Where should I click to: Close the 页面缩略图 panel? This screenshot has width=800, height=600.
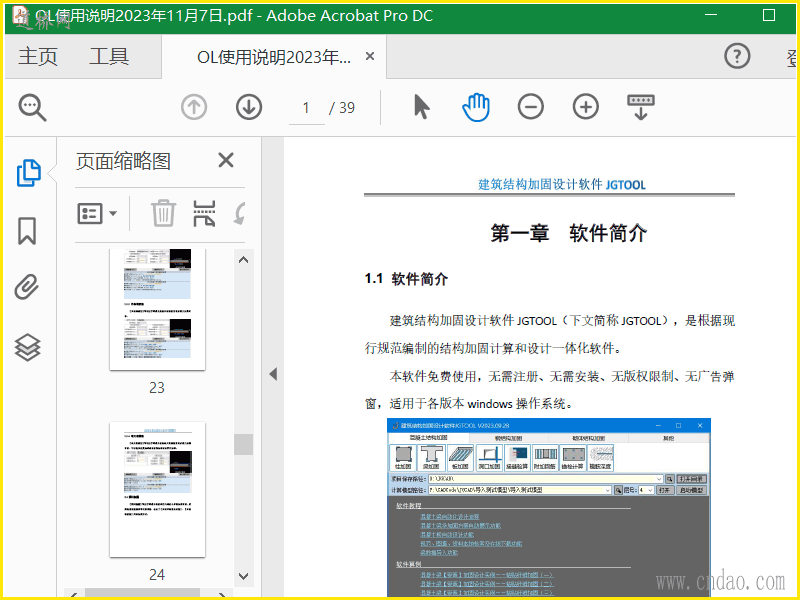(226, 160)
